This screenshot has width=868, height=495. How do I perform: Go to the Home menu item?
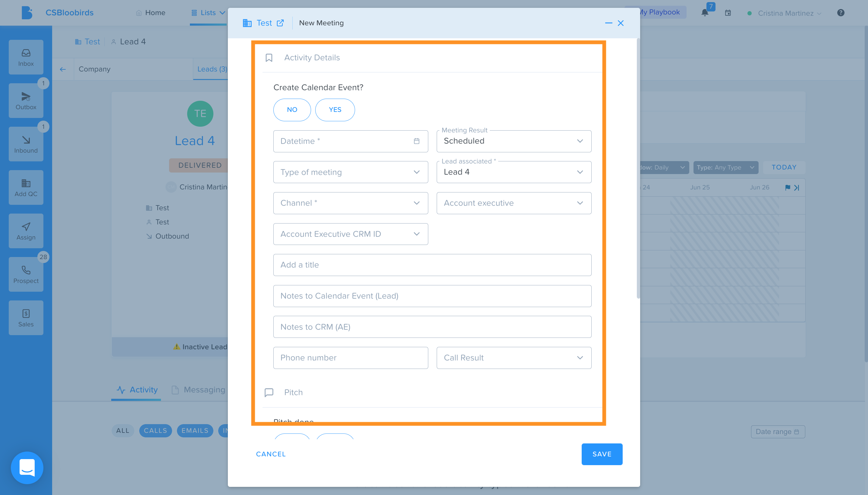(150, 13)
